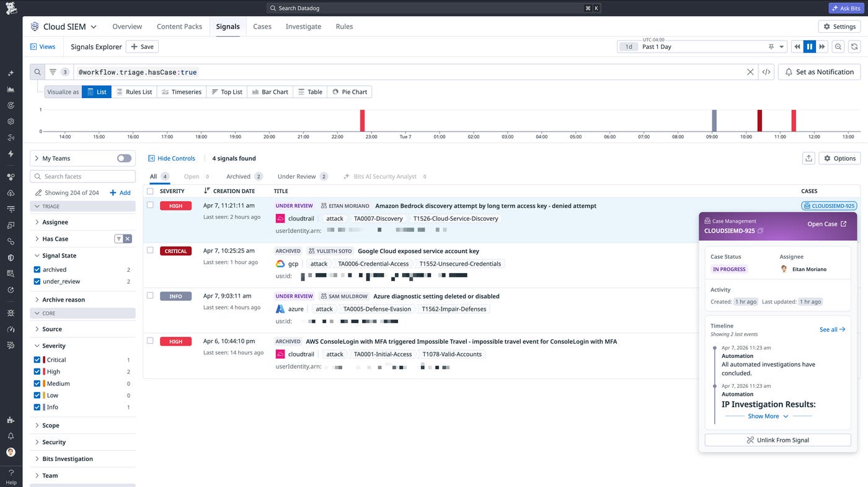Step the time range forward
Image resolution: width=868 pixels, height=487 pixels.
(822, 47)
